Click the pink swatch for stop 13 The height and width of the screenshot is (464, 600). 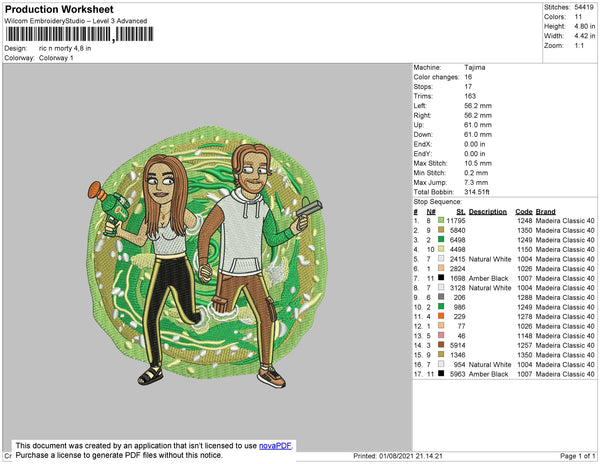(x=441, y=335)
